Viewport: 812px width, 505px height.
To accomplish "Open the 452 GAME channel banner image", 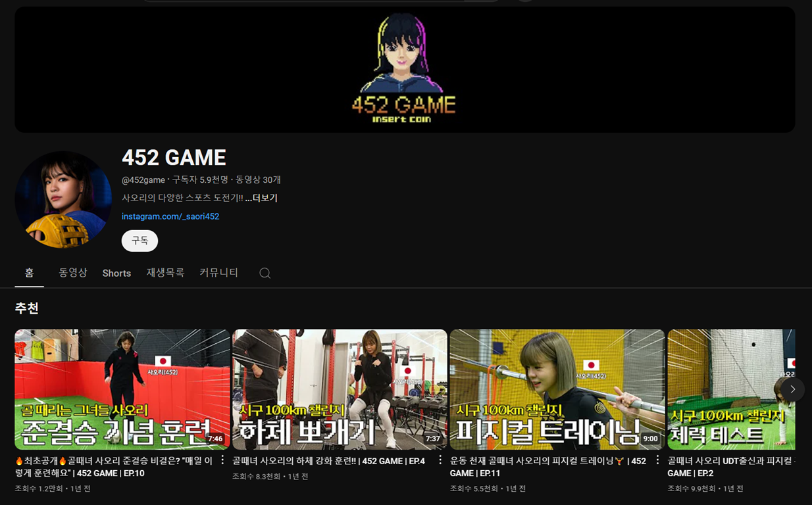I will [405, 70].
